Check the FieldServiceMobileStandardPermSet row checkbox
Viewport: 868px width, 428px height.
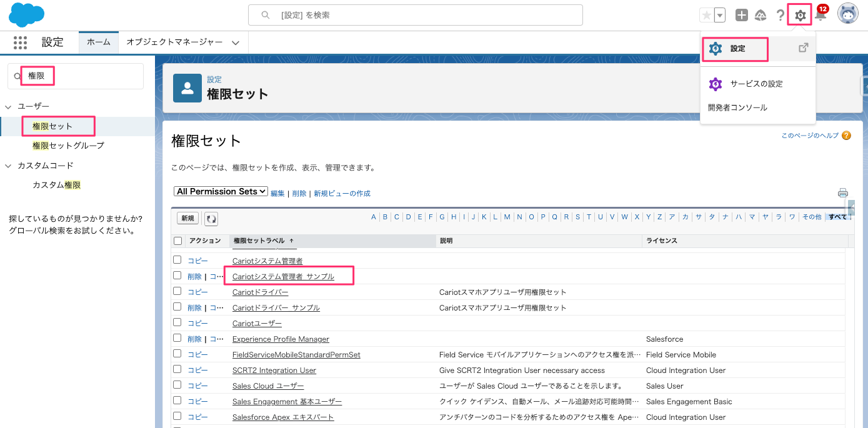[x=177, y=354]
